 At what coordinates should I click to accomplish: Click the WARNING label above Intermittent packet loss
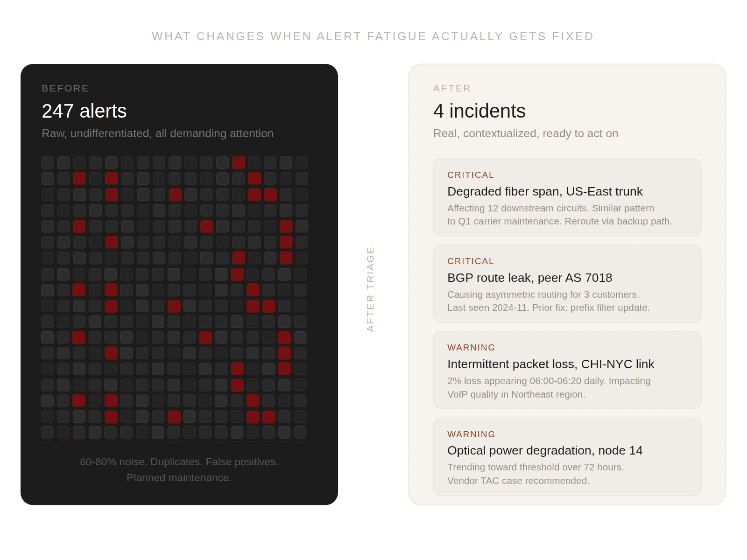(x=471, y=348)
